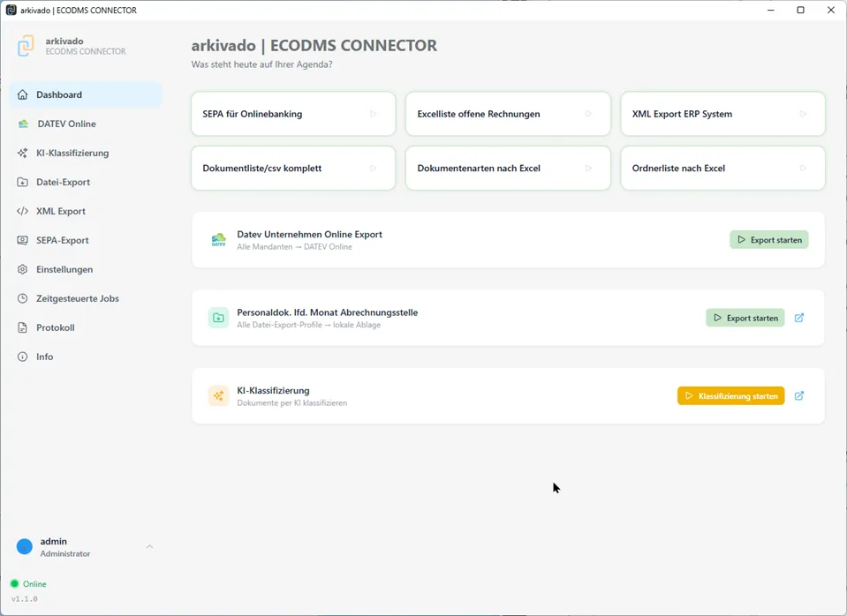Click the Datei-Export folder icon in sidebar
The width and height of the screenshot is (847, 616).
click(x=22, y=182)
